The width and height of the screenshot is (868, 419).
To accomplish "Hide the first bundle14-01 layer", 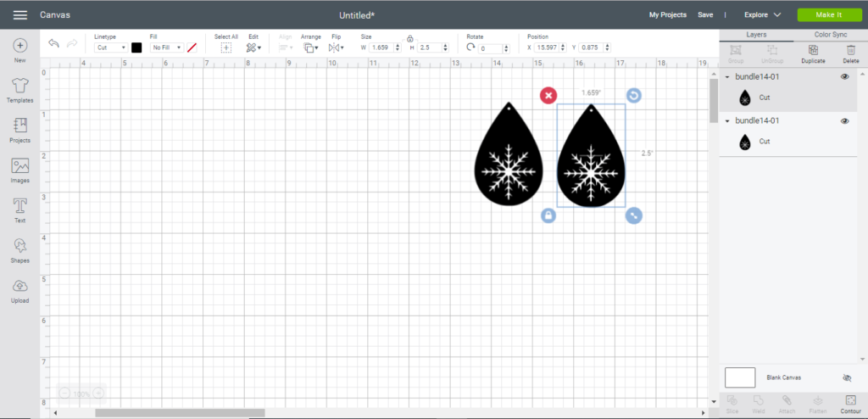I will point(845,77).
